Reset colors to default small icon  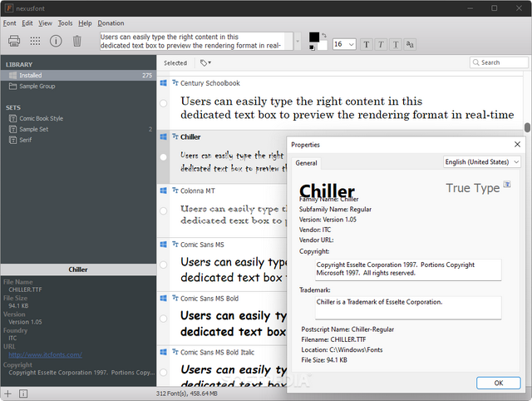click(312, 47)
